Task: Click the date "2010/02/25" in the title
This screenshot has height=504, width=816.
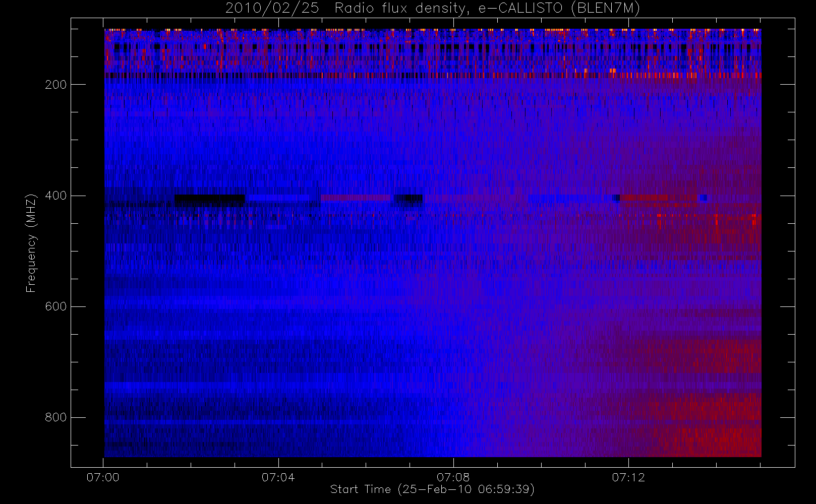Action: (272, 9)
